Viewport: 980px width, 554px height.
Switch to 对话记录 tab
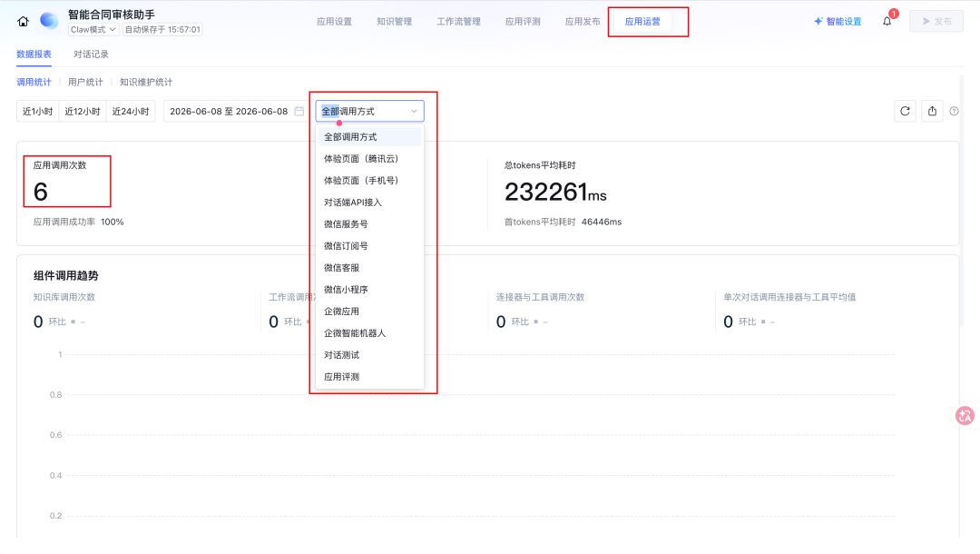pyautogui.click(x=91, y=54)
